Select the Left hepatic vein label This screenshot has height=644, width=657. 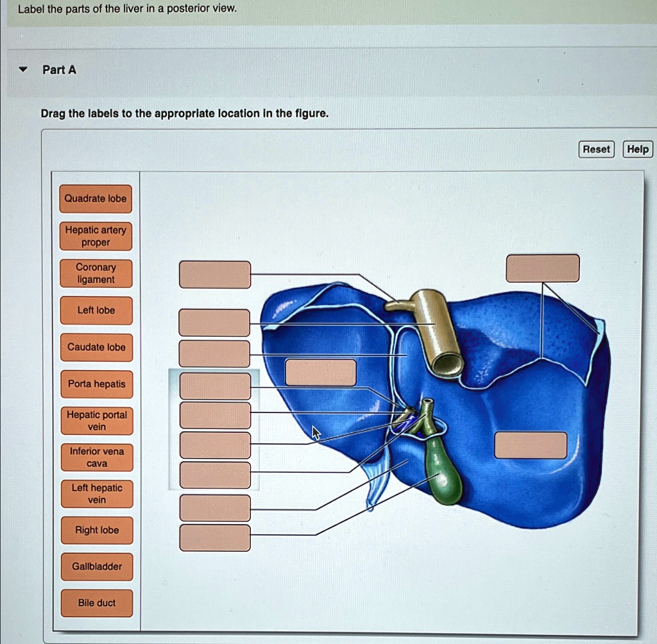pyautogui.click(x=96, y=493)
